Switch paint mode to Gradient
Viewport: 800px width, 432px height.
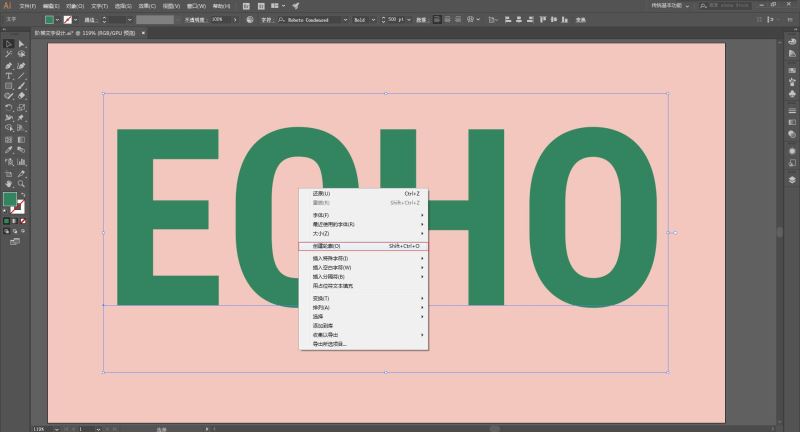pyautogui.click(x=15, y=221)
